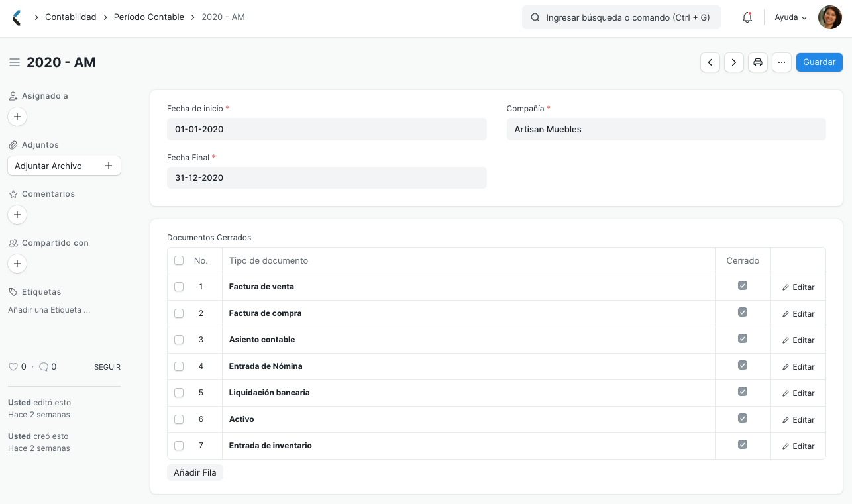Click the Compañía field Artisan Muebles
This screenshot has width=852, height=504.
[x=666, y=129]
